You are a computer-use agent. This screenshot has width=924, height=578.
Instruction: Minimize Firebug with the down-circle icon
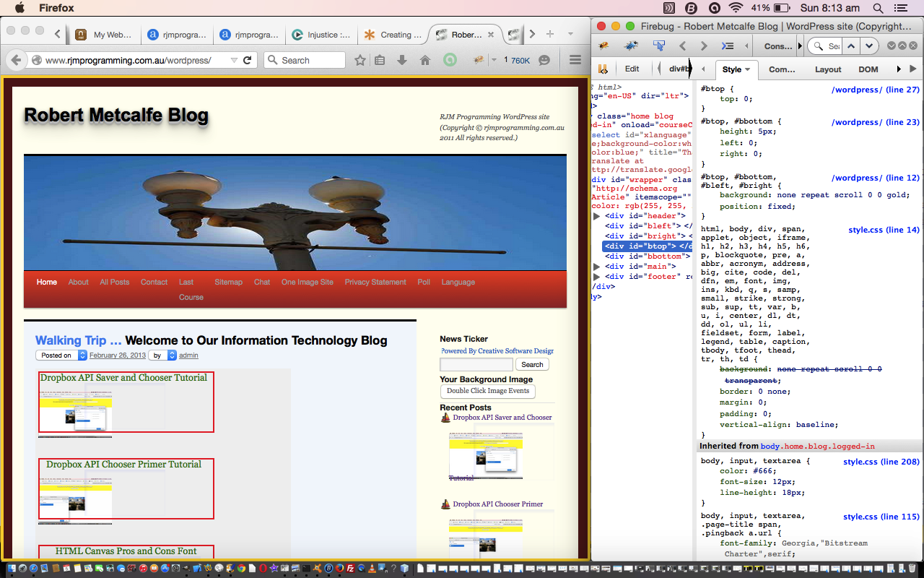[892, 46]
